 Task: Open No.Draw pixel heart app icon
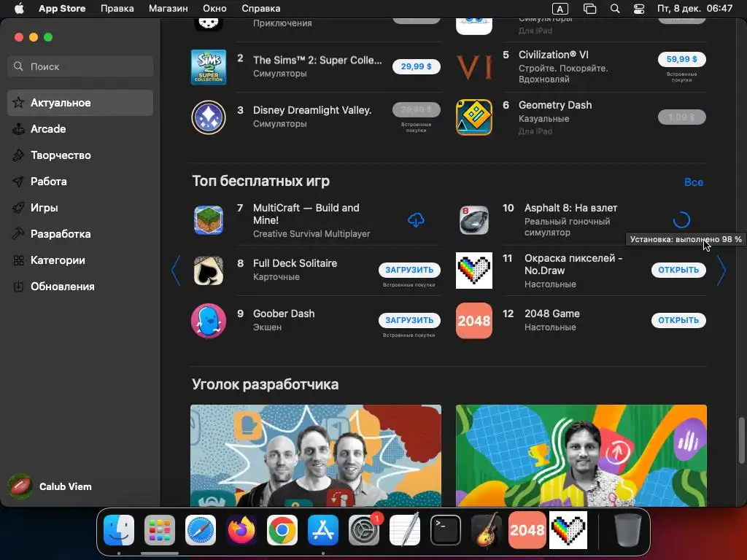pos(474,271)
